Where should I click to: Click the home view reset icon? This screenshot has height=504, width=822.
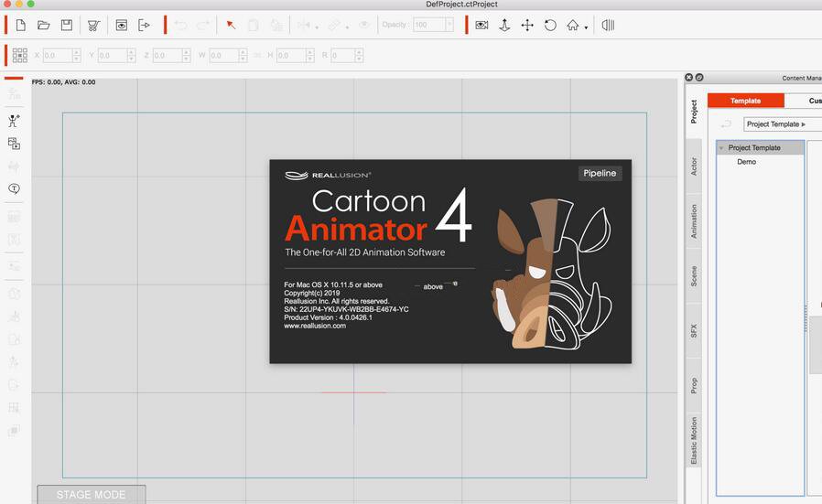[x=572, y=25]
